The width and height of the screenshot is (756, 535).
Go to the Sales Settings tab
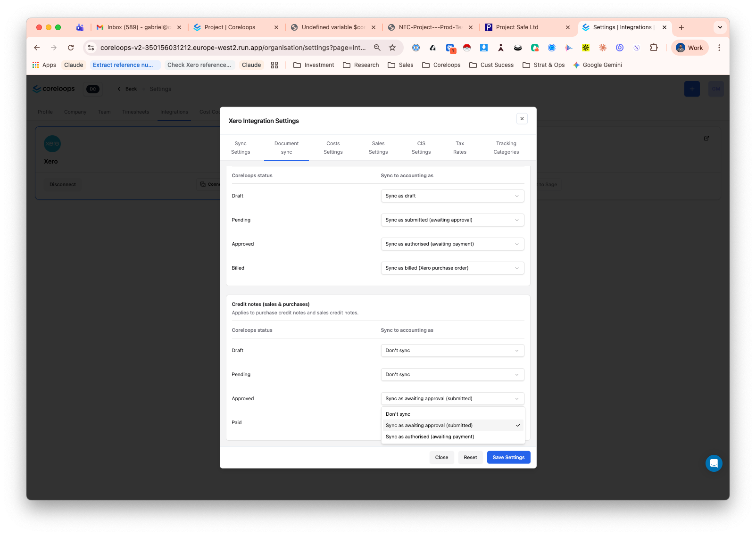378,148
